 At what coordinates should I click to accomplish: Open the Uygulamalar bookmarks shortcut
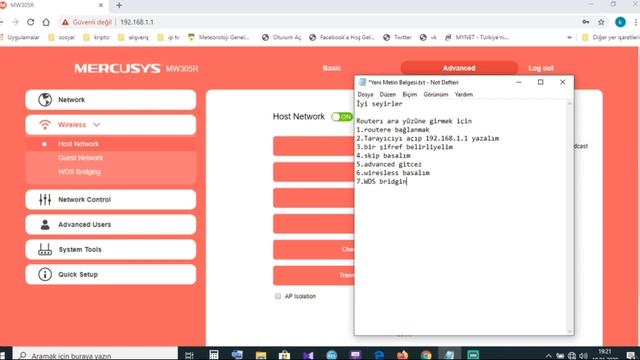20,37
